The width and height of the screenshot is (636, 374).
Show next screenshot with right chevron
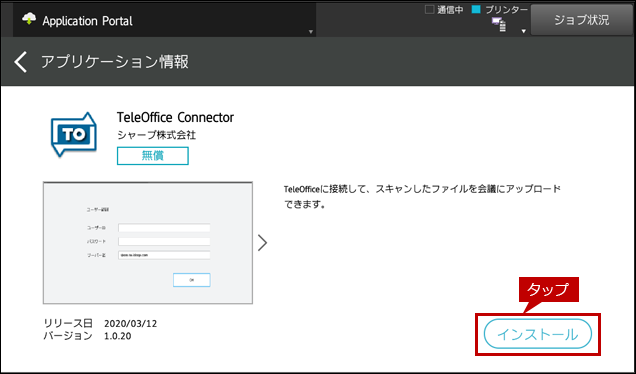point(262,243)
